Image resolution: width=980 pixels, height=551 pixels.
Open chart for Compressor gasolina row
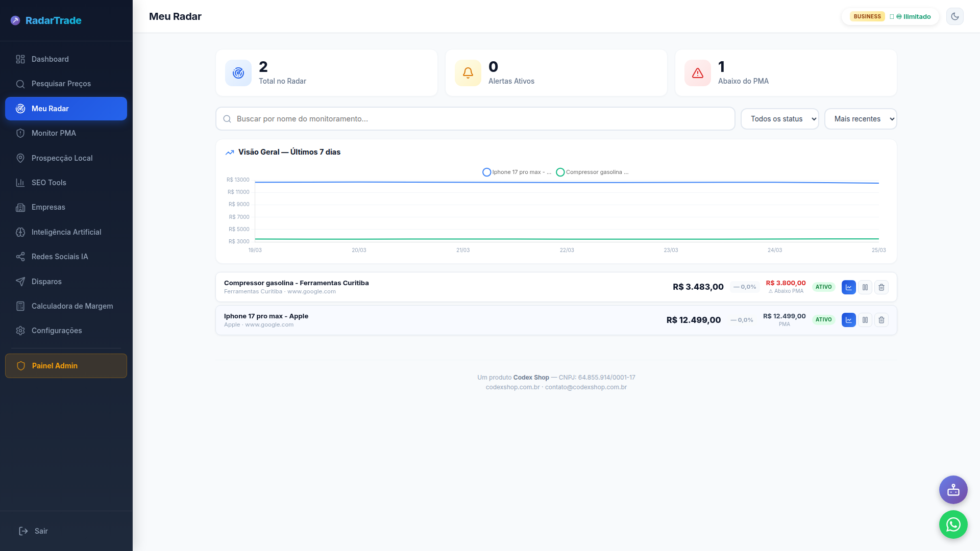848,287
